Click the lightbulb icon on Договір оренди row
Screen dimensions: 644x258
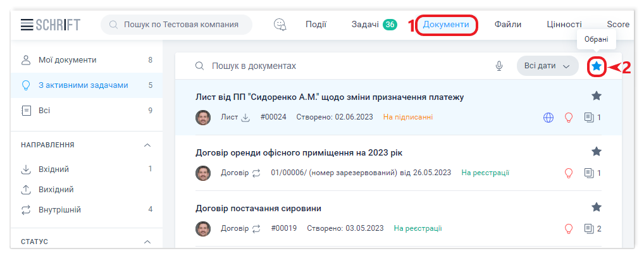tap(568, 173)
